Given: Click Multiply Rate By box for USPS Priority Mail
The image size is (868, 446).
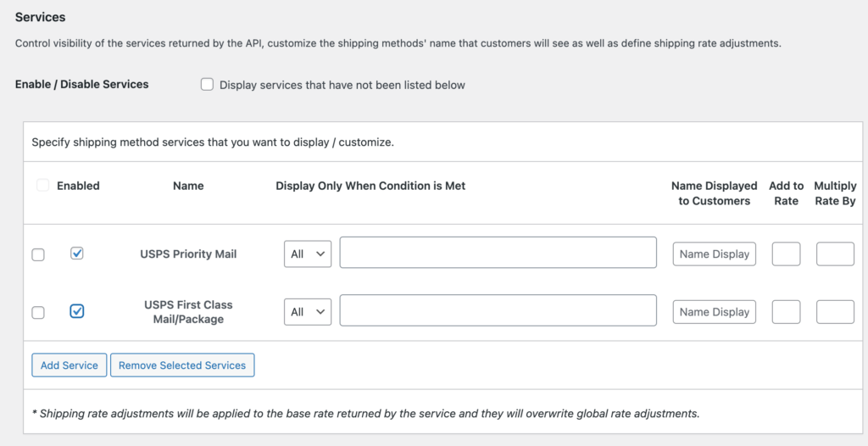Looking at the screenshot, I should point(835,254).
